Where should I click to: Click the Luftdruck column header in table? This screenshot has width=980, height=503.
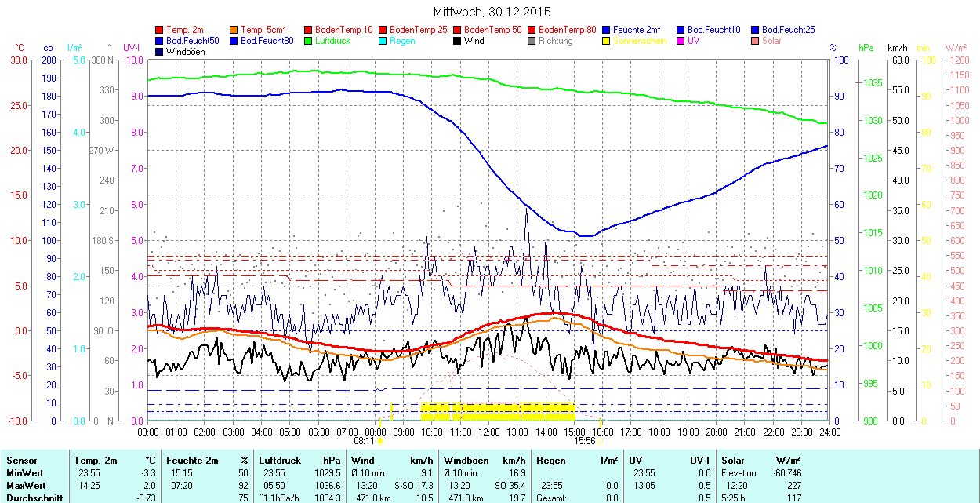point(280,461)
